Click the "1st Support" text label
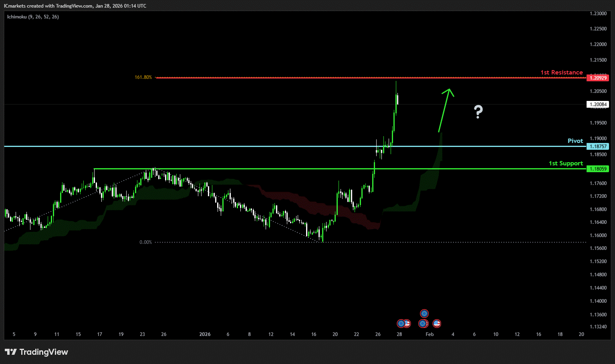The image size is (615, 364). (566, 163)
